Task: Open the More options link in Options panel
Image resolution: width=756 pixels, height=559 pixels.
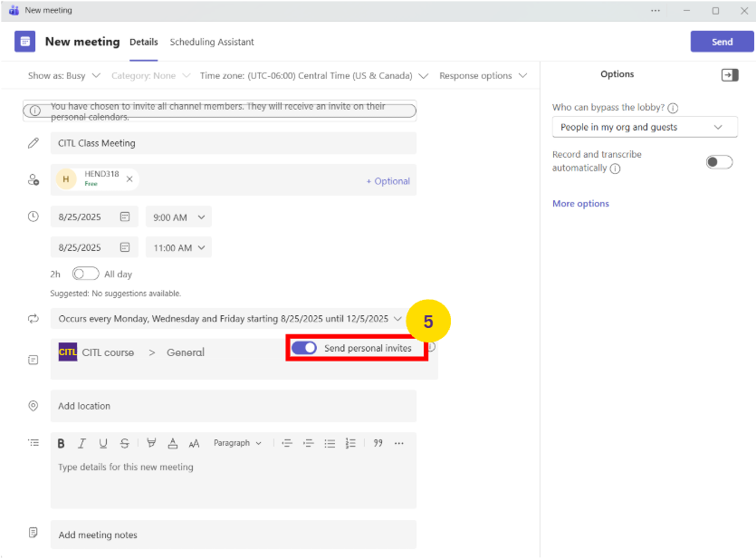Action: (580, 203)
